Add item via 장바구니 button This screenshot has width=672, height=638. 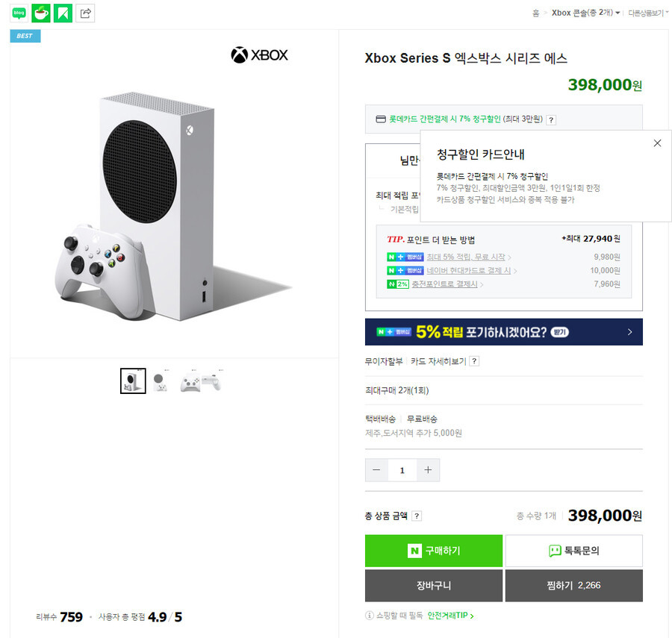433,585
